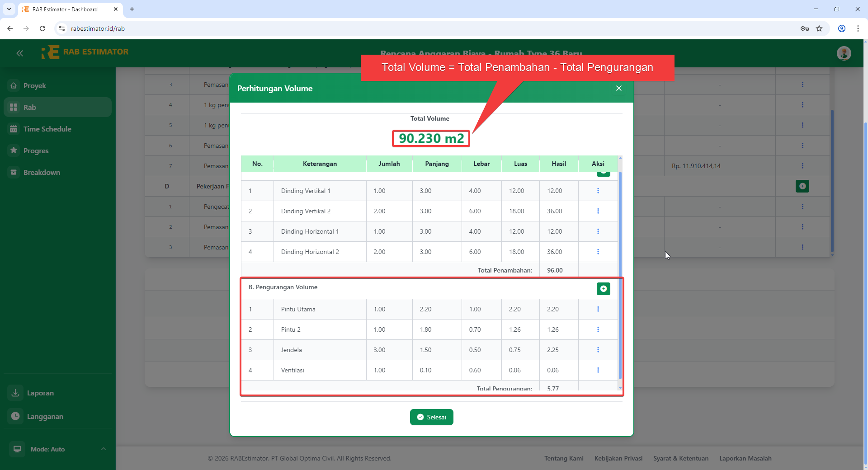Open the Breakdown sidebar item
This screenshot has width=868, height=470.
click(42, 172)
